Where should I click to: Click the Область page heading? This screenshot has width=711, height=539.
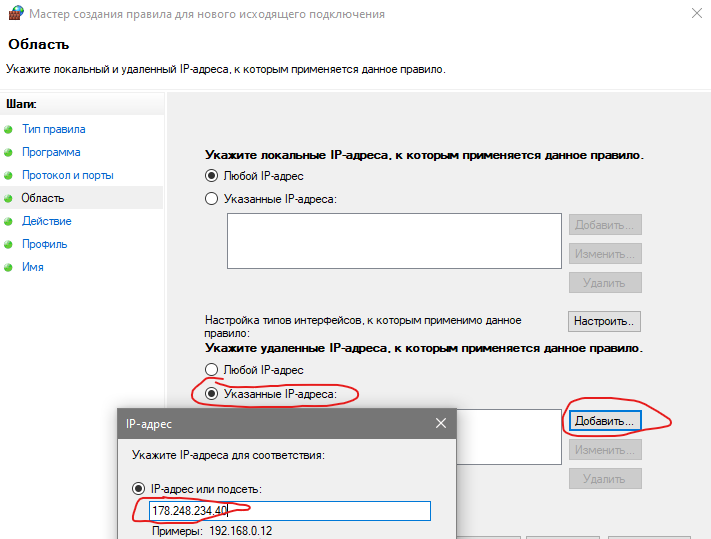tap(39, 44)
